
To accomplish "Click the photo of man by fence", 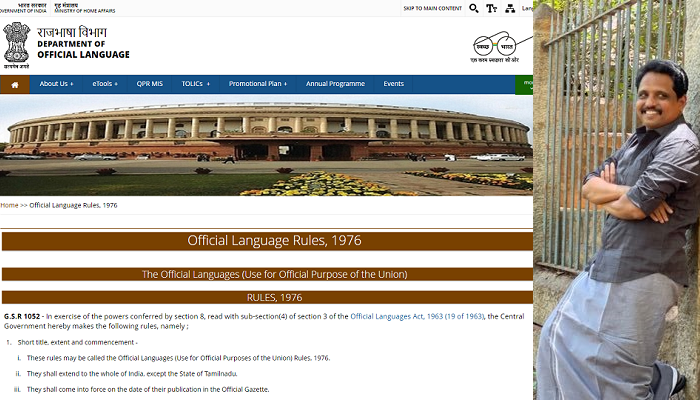I will (x=617, y=200).
